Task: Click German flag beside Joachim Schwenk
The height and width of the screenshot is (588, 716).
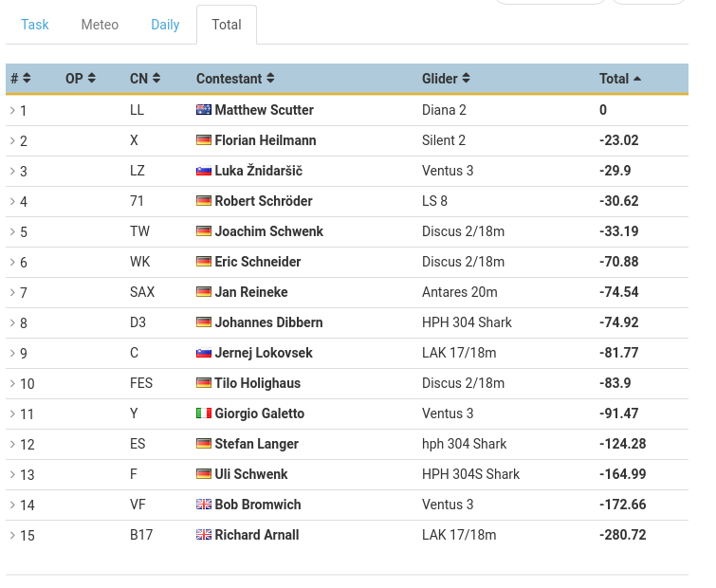Action: (x=204, y=231)
